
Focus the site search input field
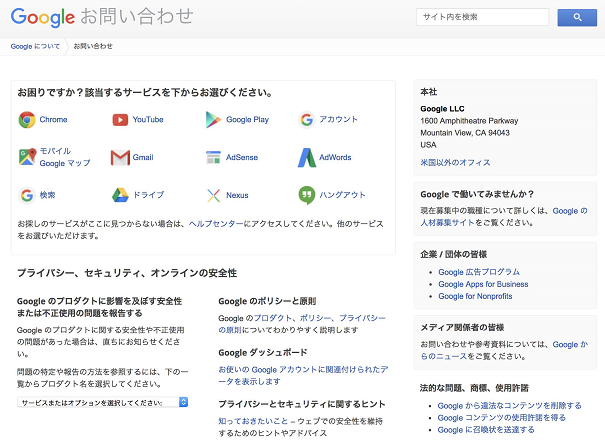coord(482,17)
